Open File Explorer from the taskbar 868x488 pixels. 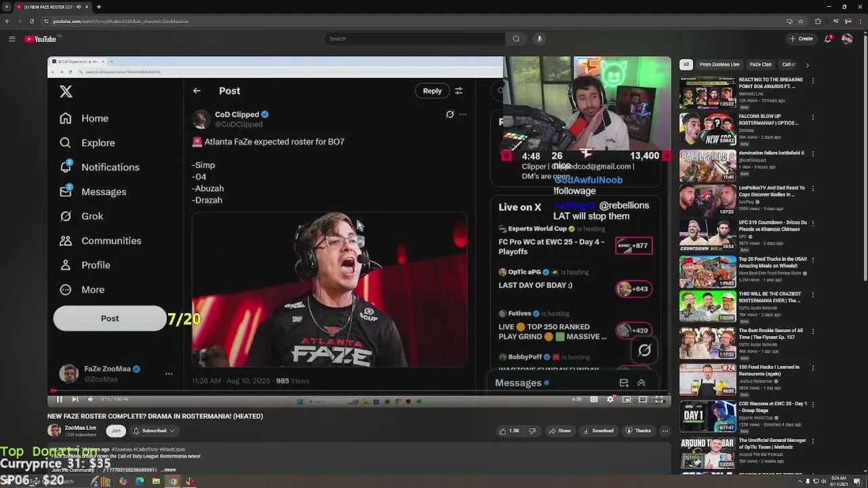coord(156,482)
